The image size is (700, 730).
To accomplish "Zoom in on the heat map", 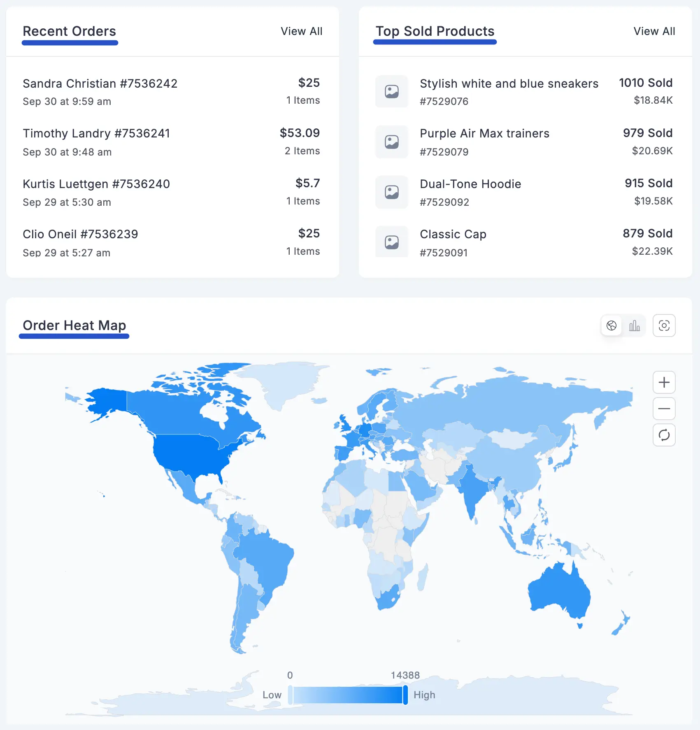I will click(x=664, y=382).
